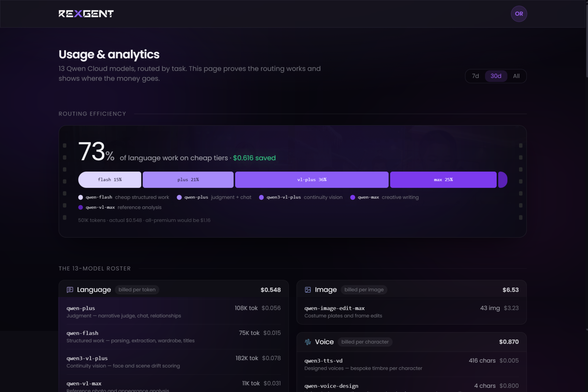Click the qwen-vl-max legend dot

tap(81, 207)
